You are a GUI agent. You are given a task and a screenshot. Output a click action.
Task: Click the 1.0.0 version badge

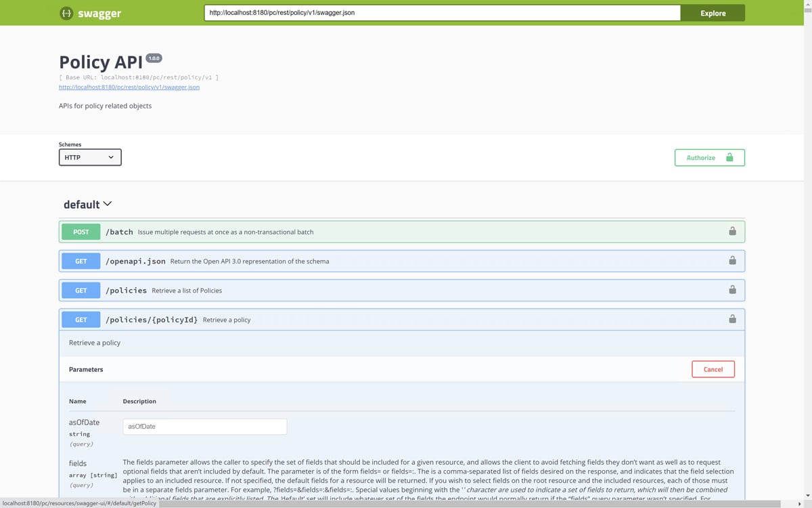click(154, 58)
